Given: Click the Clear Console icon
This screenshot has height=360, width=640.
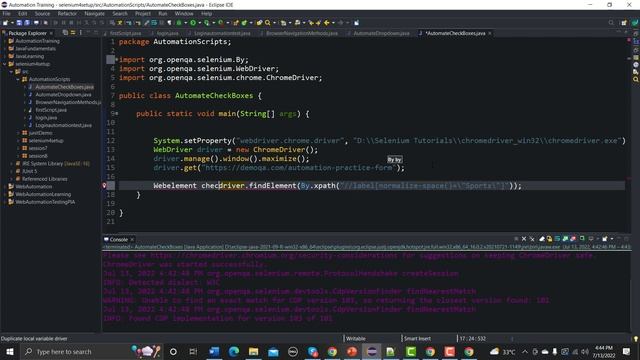Looking at the screenshot, I should (x=542, y=239).
